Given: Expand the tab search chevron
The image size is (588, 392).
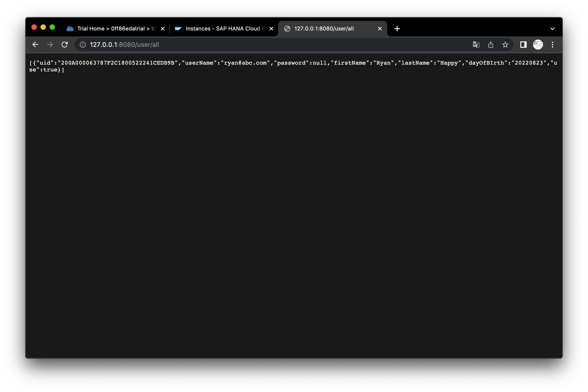Looking at the screenshot, I should click(553, 29).
